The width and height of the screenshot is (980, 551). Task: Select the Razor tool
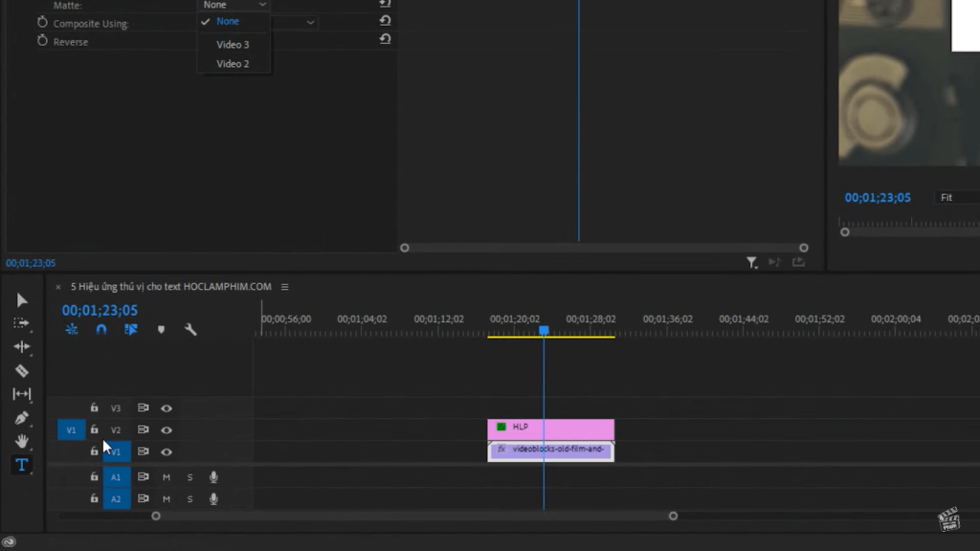tap(21, 371)
